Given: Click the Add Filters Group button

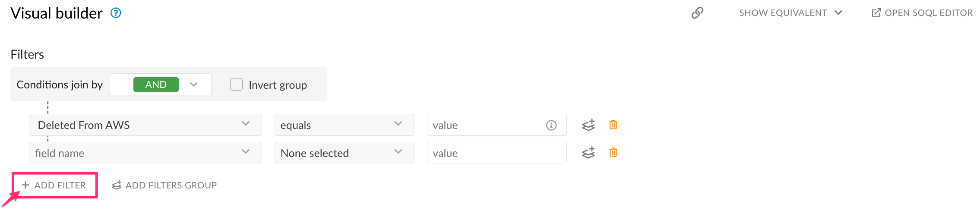Looking at the screenshot, I should 164,185.
